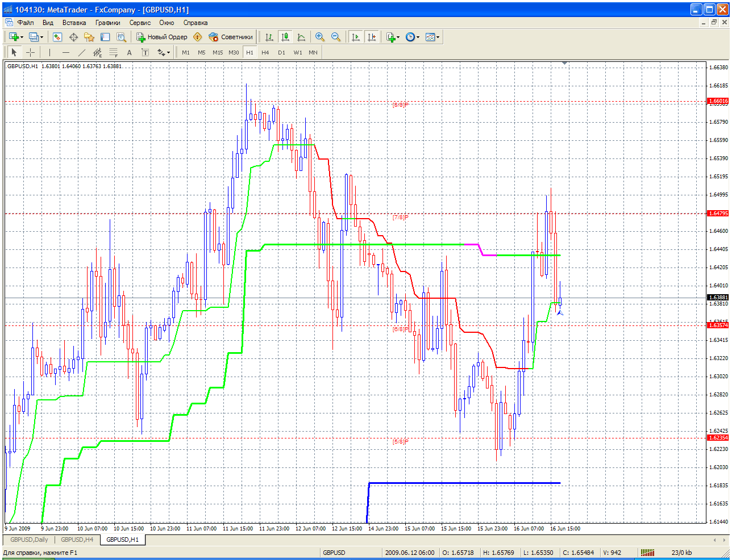Set timeframe to W1

pyautogui.click(x=298, y=52)
